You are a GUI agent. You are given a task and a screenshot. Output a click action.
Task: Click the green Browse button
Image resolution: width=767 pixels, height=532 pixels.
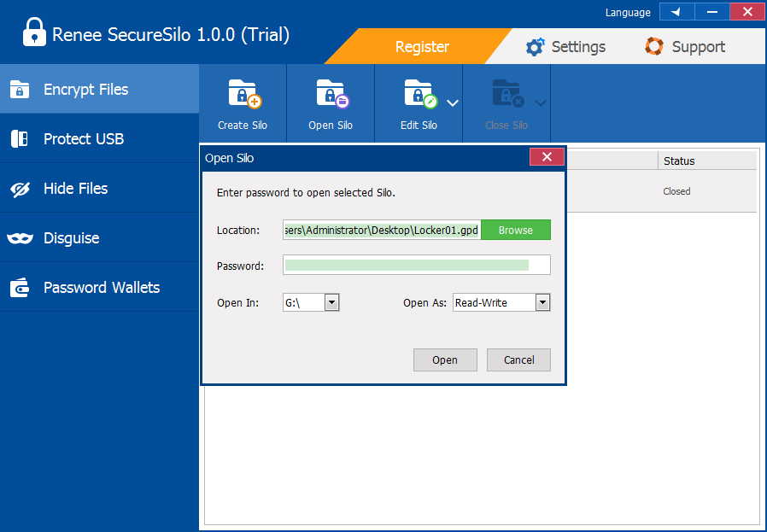coord(515,230)
